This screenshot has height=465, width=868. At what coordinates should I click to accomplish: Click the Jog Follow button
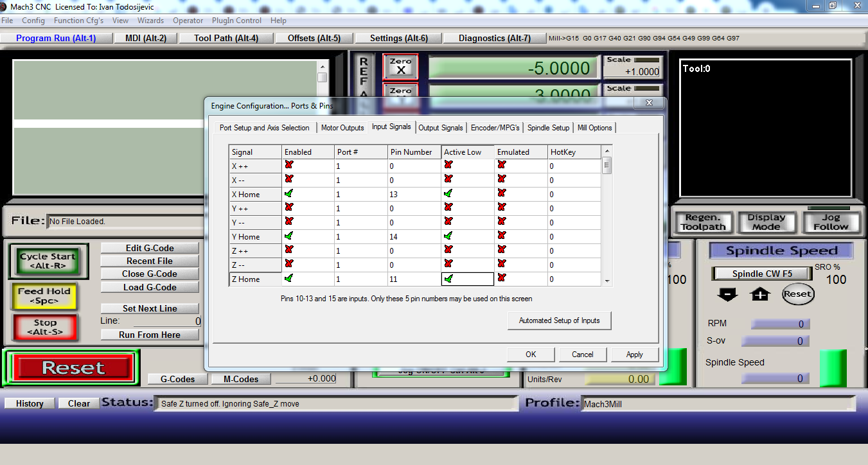[x=831, y=222]
